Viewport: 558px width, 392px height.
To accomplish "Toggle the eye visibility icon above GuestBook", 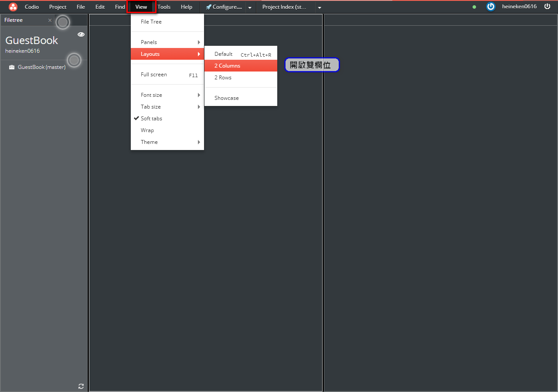I will click(81, 34).
